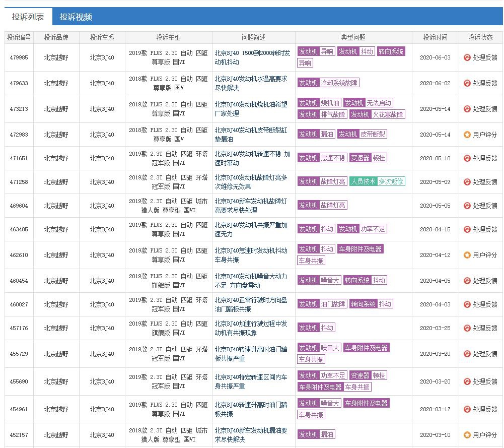Screen dimensions: 504x448
Task: Click status icon for complaint 471651
Action: pos(467,158)
